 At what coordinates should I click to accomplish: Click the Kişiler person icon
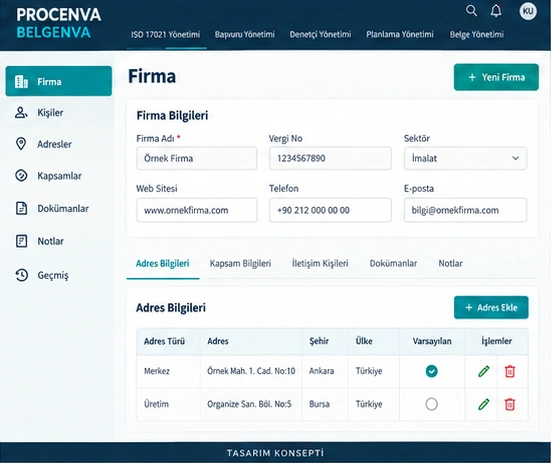[x=21, y=113]
